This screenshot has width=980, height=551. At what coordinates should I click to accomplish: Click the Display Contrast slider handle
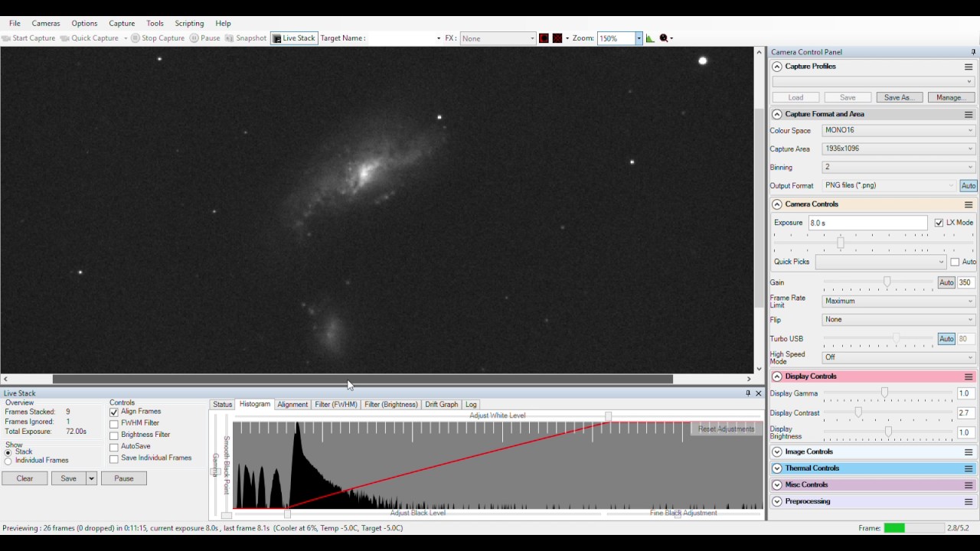pyautogui.click(x=858, y=413)
